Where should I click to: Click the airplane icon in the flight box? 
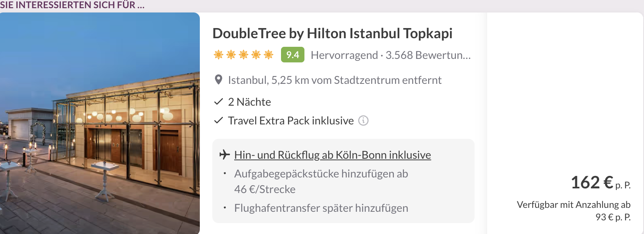224,155
